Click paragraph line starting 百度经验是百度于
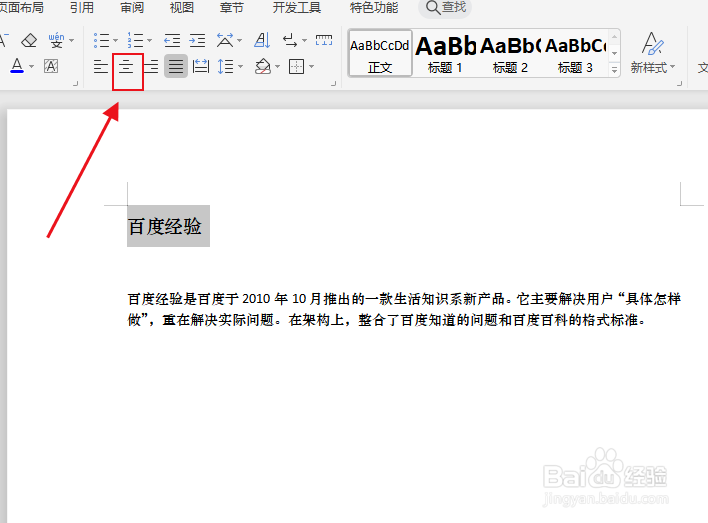 click(x=404, y=299)
